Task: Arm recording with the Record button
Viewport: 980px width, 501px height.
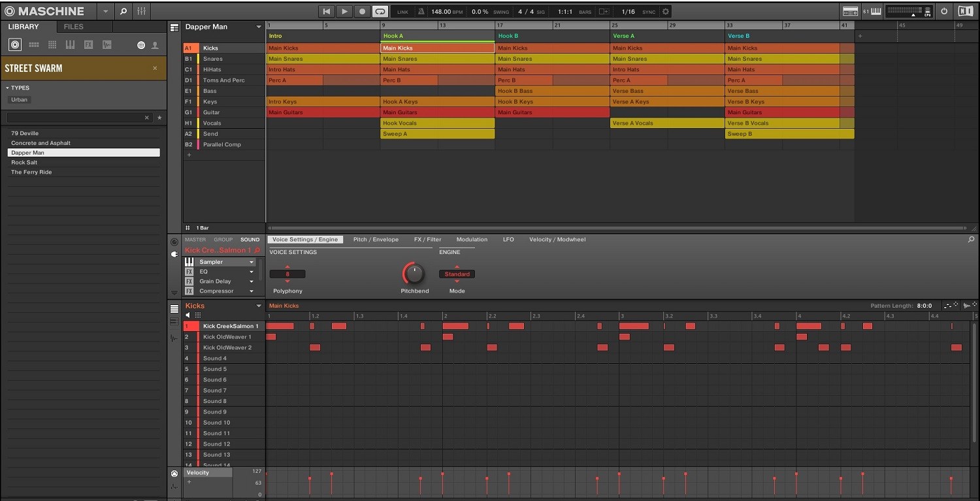Action: pyautogui.click(x=362, y=11)
